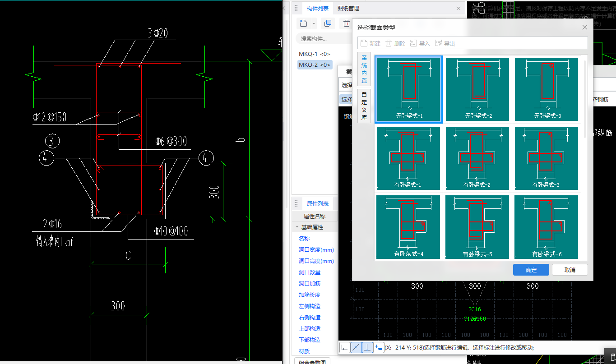
Task: Select the 洞口数量 property row
Action: (x=315, y=272)
